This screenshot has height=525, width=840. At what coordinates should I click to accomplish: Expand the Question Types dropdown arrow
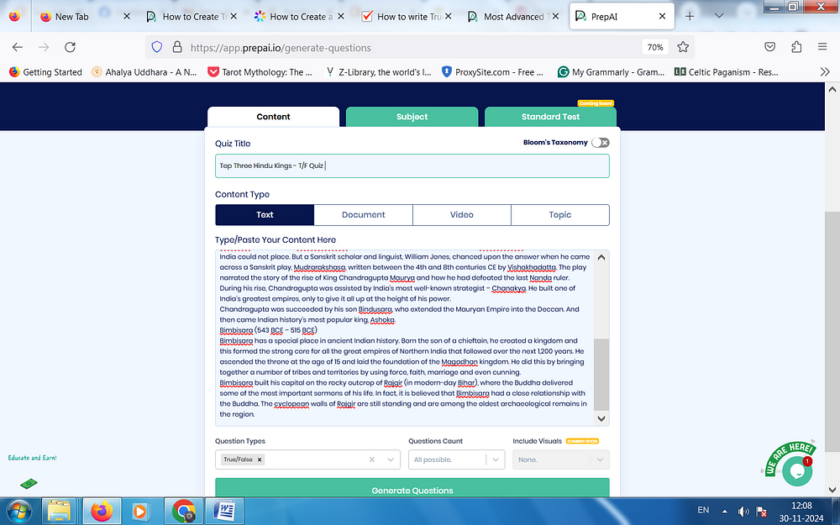[x=390, y=460]
